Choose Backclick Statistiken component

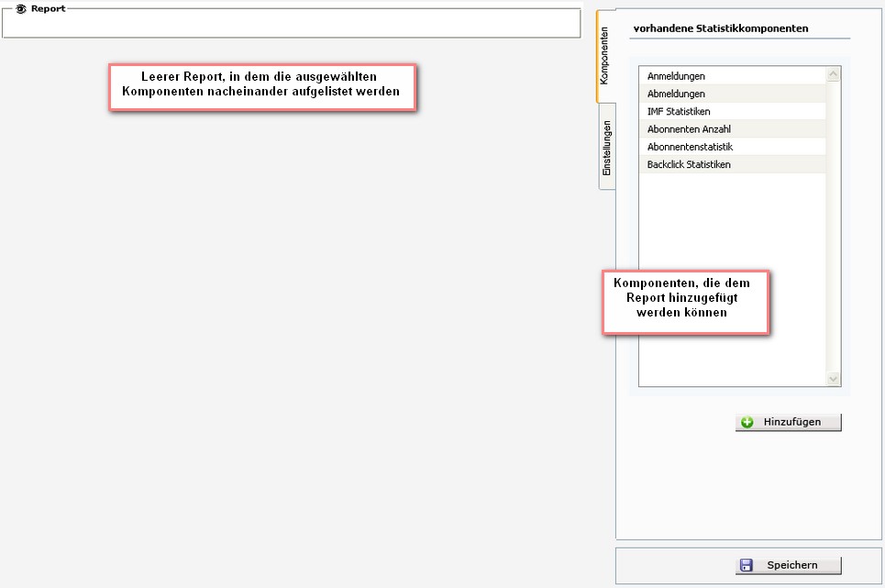[x=733, y=164]
